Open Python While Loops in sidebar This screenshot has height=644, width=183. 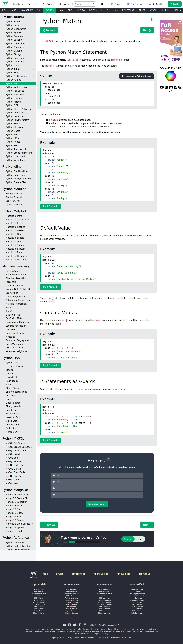point(16,87)
